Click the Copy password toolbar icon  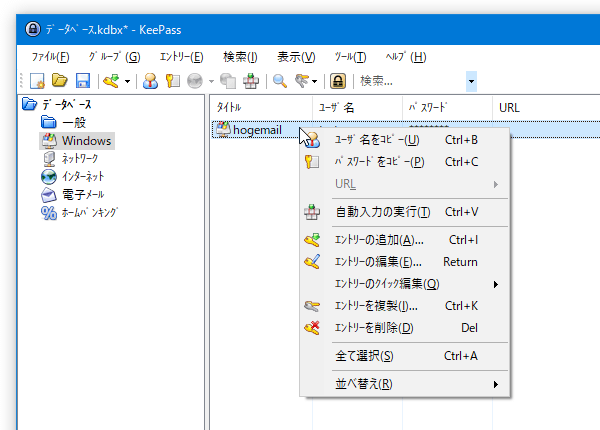[173, 81]
